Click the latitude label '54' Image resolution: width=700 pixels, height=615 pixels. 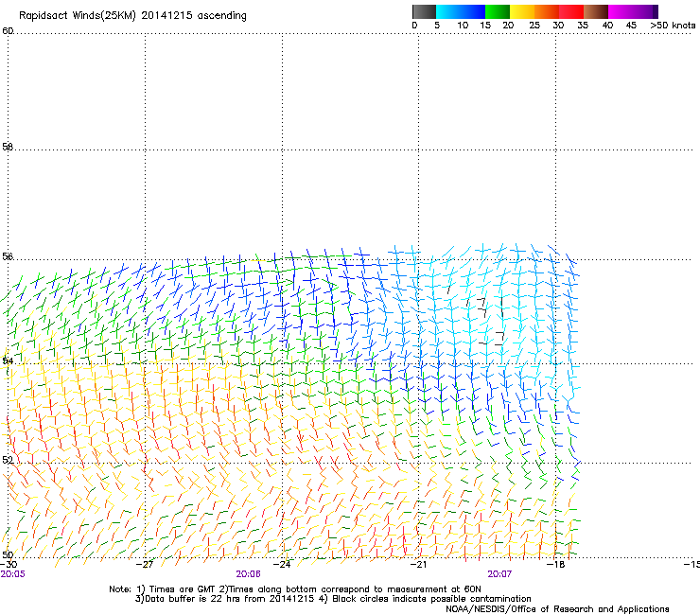8,360
